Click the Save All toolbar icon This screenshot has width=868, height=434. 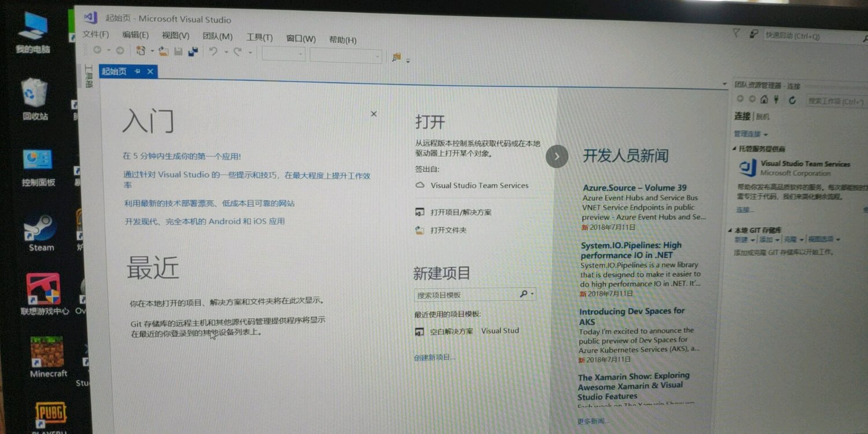(x=193, y=52)
